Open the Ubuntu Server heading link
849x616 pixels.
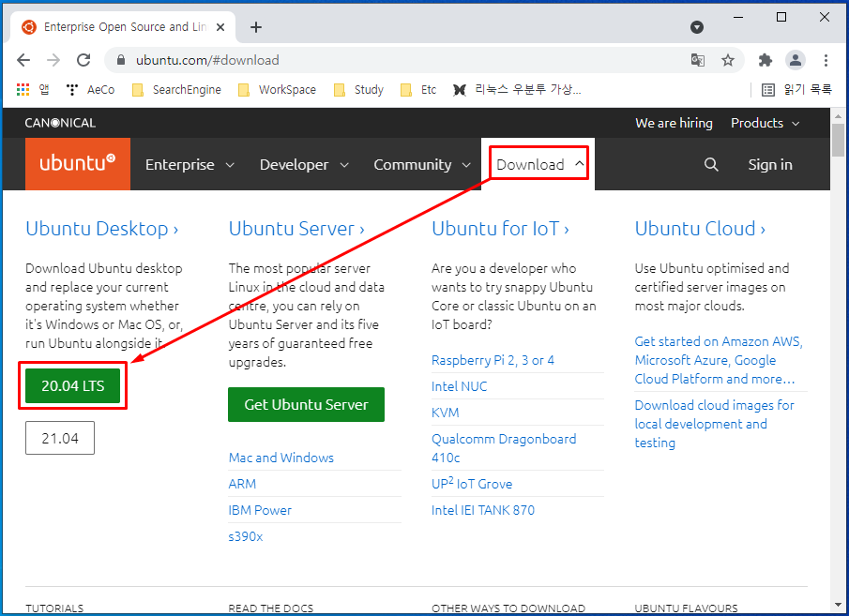(296, 229)
